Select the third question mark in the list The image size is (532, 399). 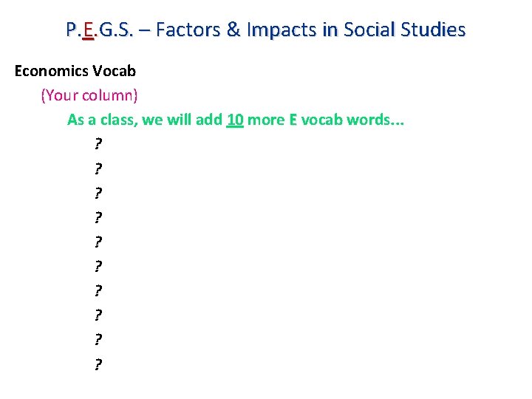point(98,193)
